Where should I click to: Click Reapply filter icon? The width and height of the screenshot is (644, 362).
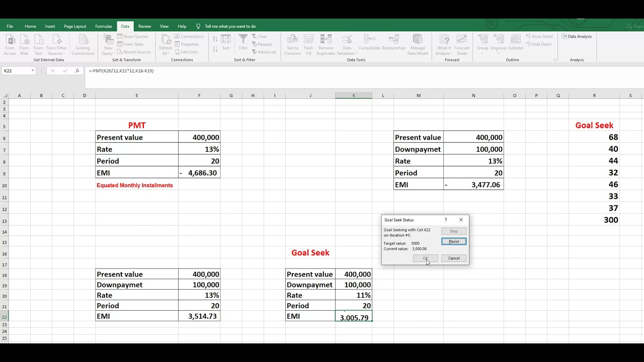pyautogui.click(x=262, y=44)
